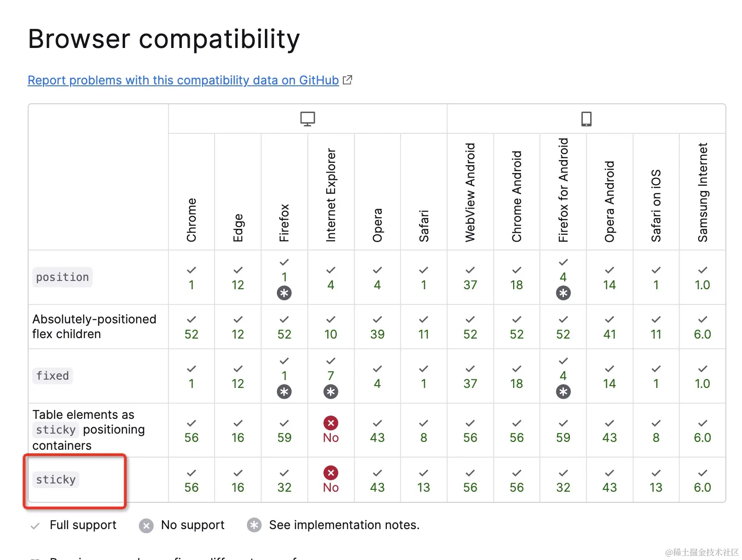Screen dimensions: 742x560
Task: Click the Internet Explorer column header
Action: [x=331, y=195]
